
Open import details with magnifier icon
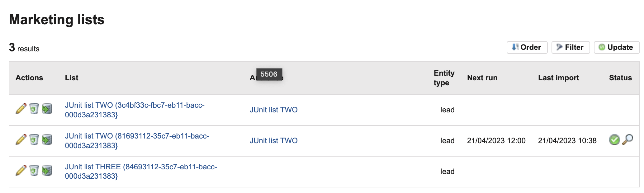click(627, 140)
